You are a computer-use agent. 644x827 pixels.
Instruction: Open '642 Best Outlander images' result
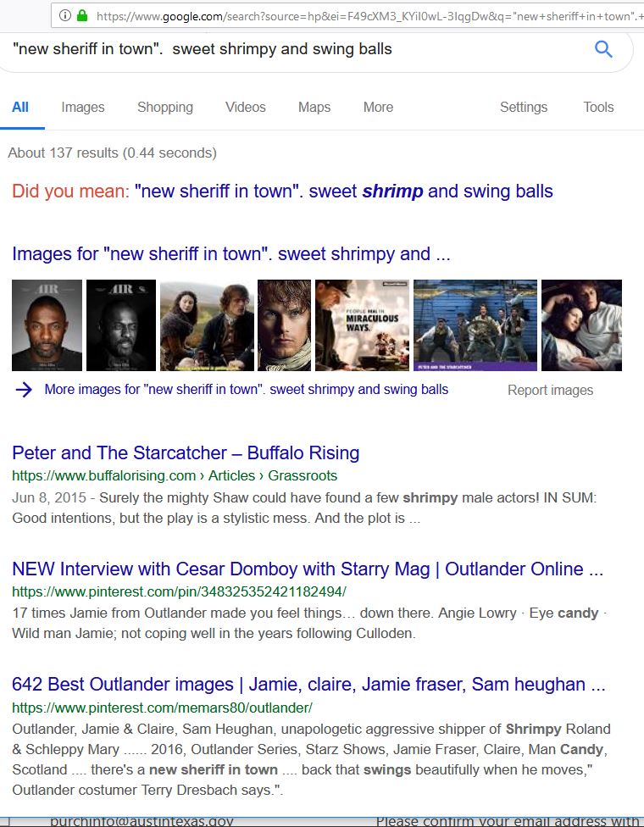pos(308,685)
